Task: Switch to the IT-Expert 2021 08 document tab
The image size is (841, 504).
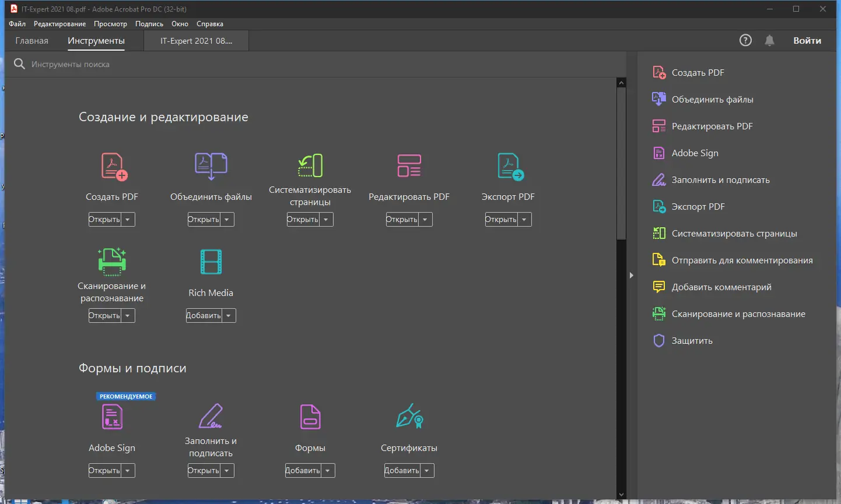Action: tap(197, 41)
